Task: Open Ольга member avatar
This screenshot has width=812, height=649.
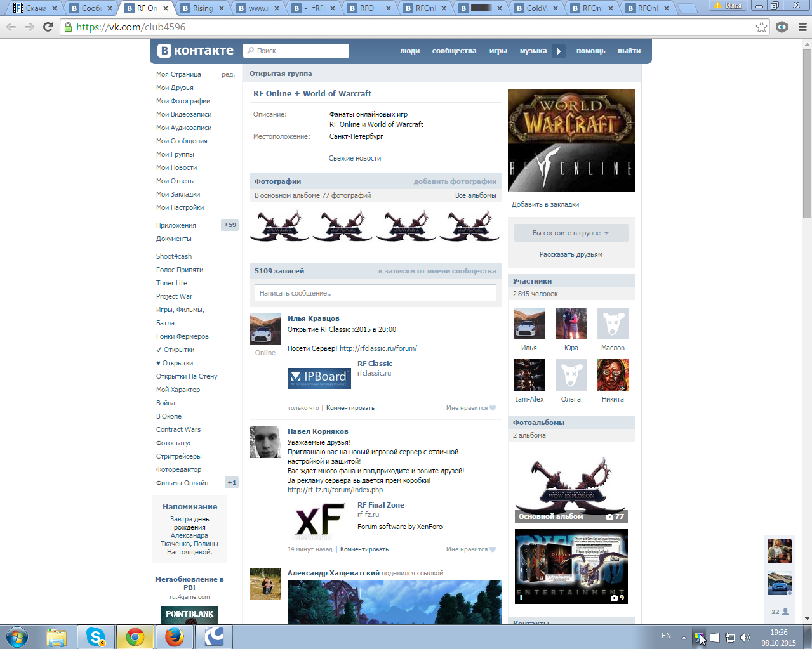Action: (x=571, y=375)
